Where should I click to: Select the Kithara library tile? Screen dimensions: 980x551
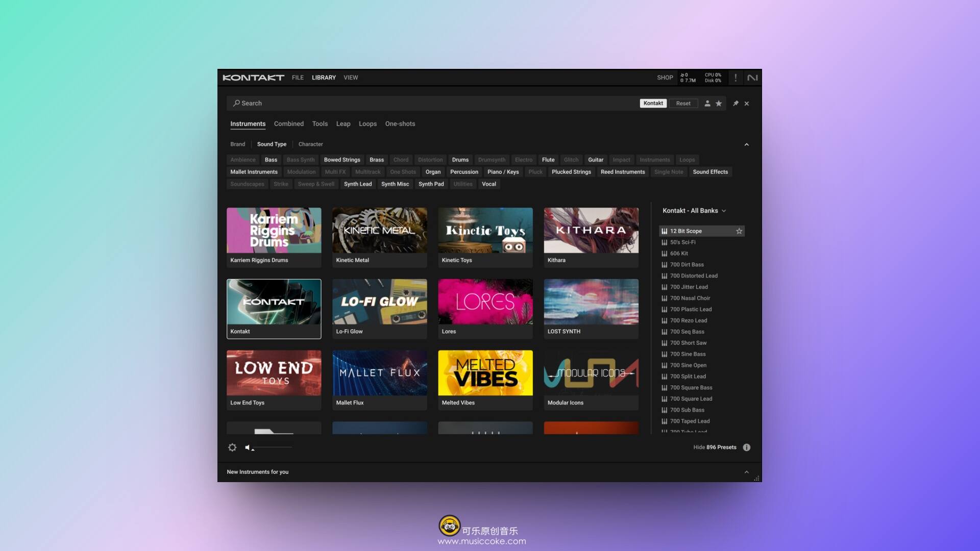coord(591,237)
